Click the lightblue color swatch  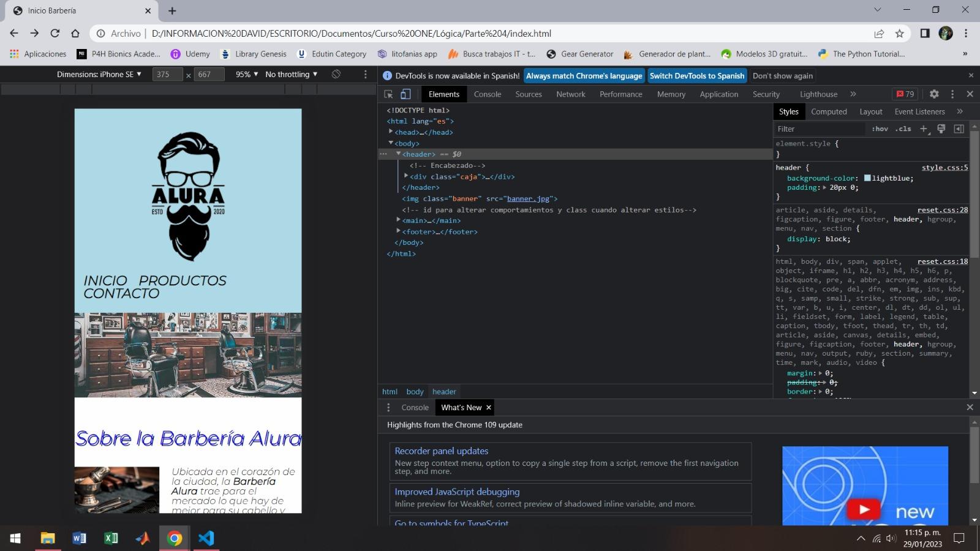pyautogui.click(x=867, y=178)
